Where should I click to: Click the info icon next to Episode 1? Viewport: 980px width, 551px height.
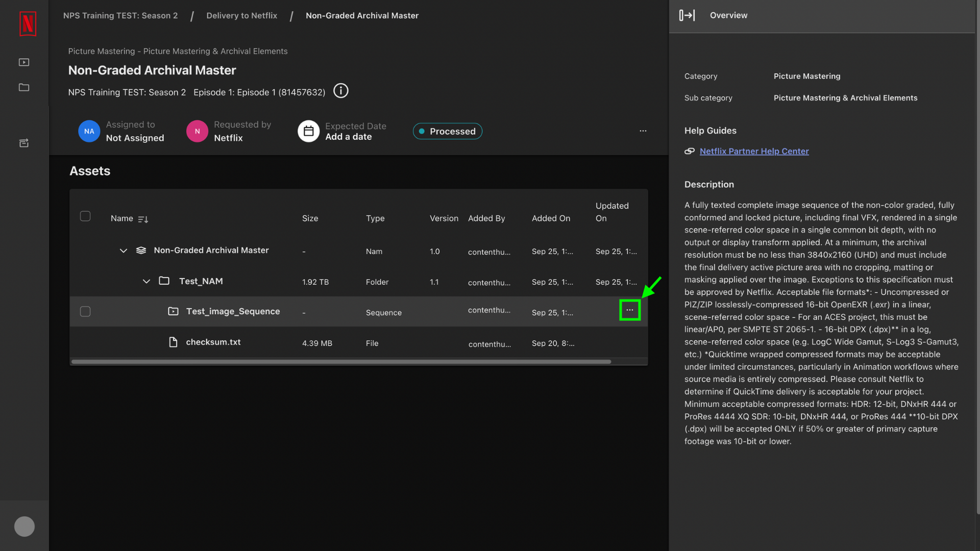pyautogui.click(x=341, y=91)
